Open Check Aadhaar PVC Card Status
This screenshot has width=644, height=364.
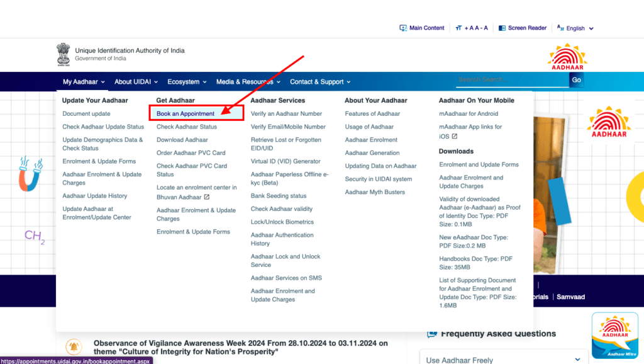point(192,170)
